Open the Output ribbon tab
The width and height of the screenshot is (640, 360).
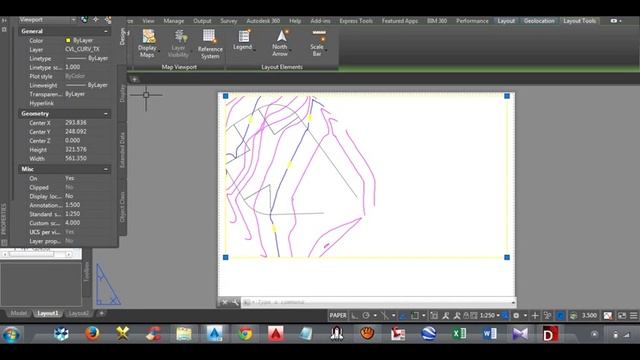tap(202, 21)
